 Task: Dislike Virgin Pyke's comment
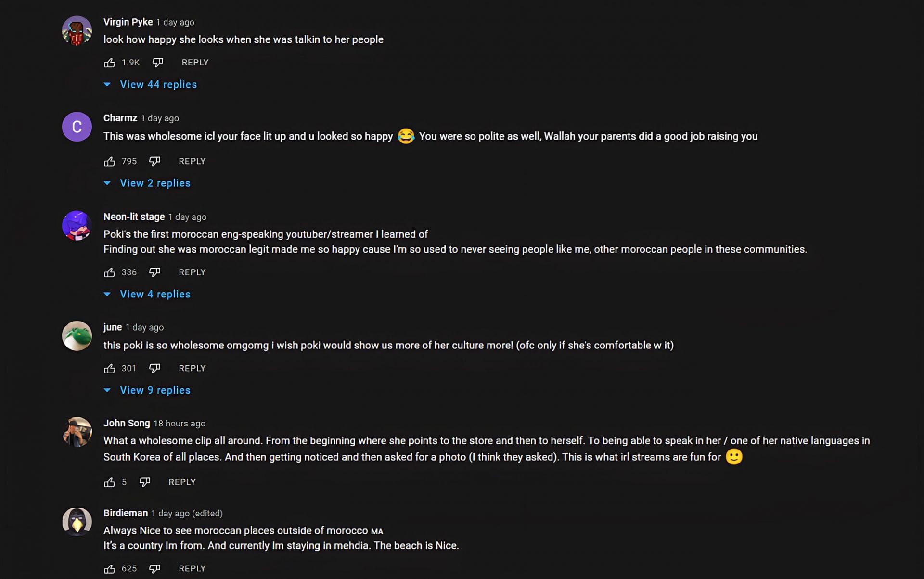[158, 63]
